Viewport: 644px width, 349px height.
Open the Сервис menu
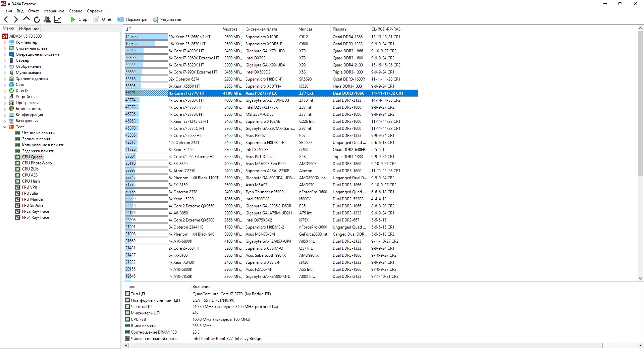[x=75, y=11]
